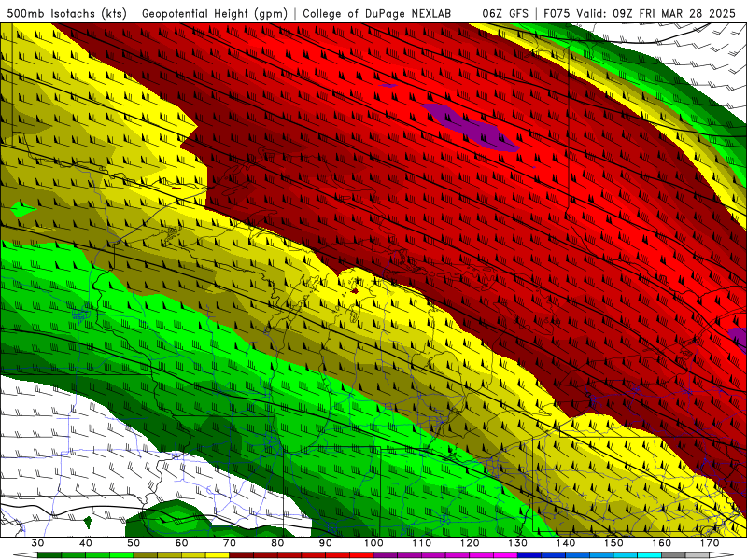
Task: Click the "F075 Valid: 09Z FRI MAR 28 2025" text
Action: pos(640,13)
